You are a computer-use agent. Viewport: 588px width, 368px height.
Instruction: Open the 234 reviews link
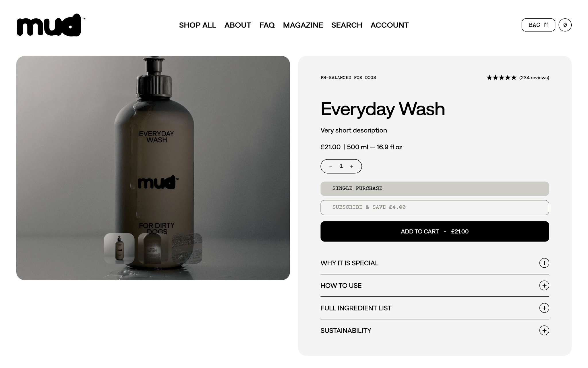click(x=534, y=78)
